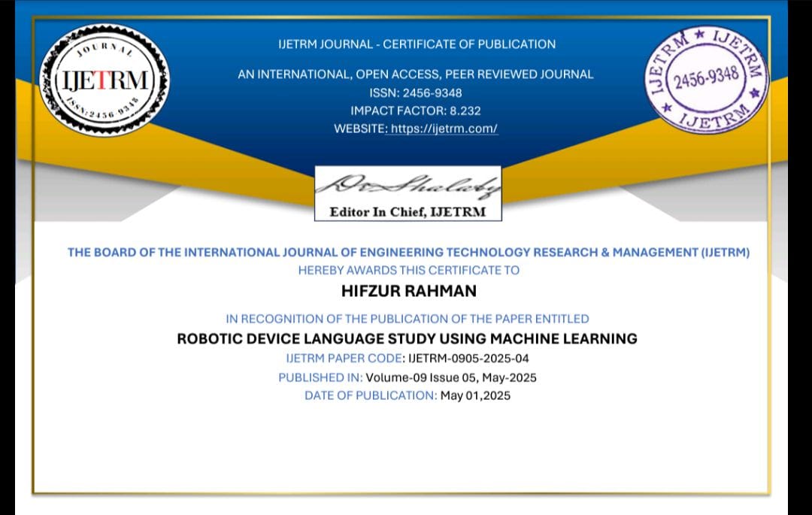Select the 'IMPACT FACTOR: 8.232' line
This screenshot has height=515, width=812.
click(415, 111)
